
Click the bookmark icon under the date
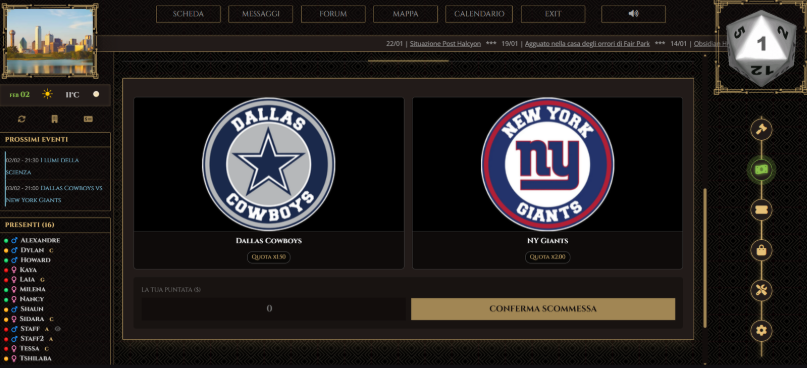[x=55, y=119]
